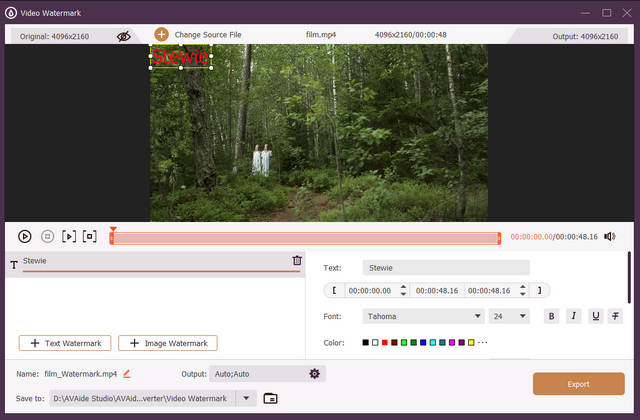
Task: Click the pencil icon to rename output
Action: pyautogui.click(x=127, y=374)
